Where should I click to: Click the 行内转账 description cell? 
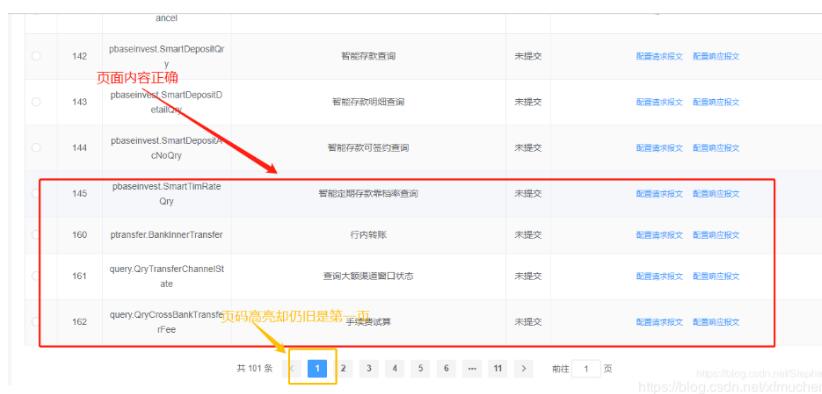pos(369,235)
